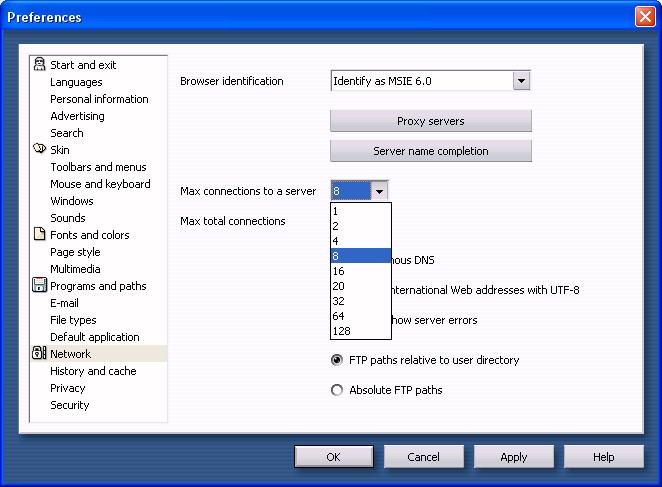Click the Network category icon
The height and width of the screenshot is (487, 662).
[39, 354]
